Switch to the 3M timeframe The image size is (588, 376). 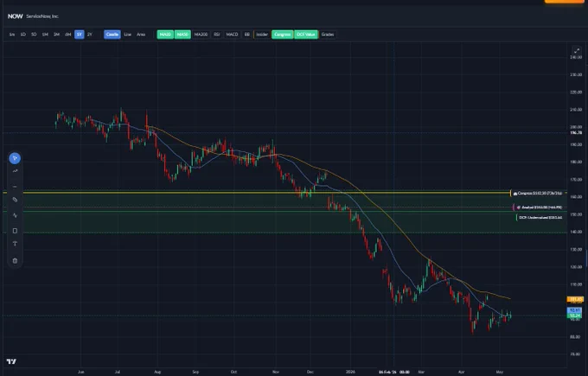pos(56,35)
